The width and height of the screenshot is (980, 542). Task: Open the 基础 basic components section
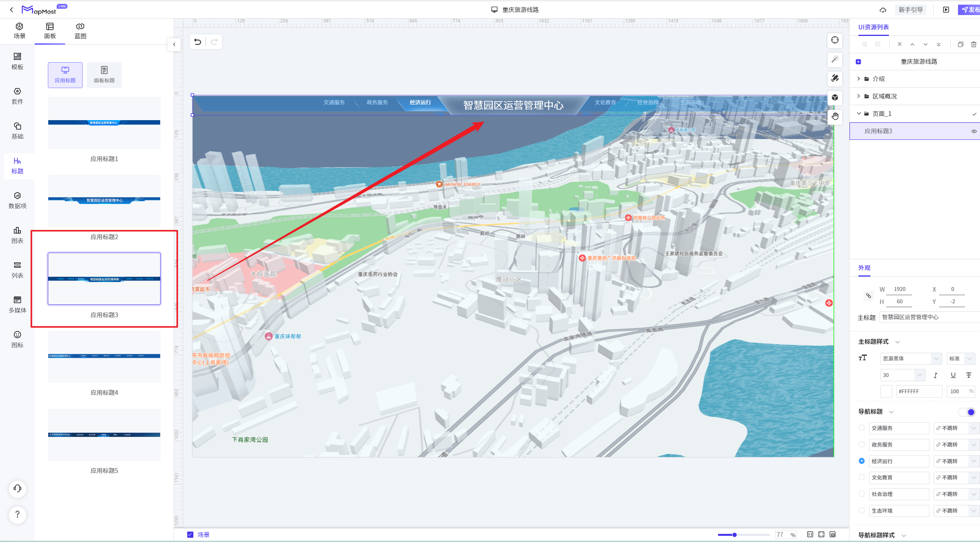(x=17, y=131)
